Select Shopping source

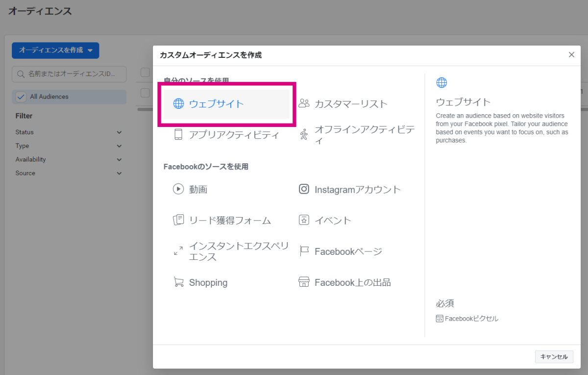coord(200,282)
